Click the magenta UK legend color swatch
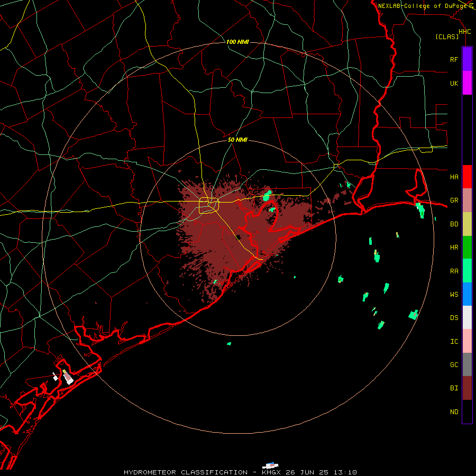The height and width of the screenshot is (476, 476). coord(467,83)
